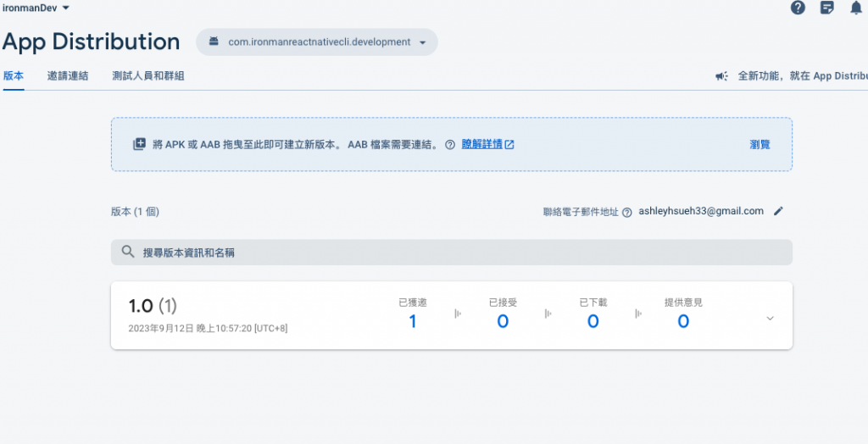This screenshot has height=444, width=868.
Task: Edit contact email with pencil icon
Action: click(778, 211)
